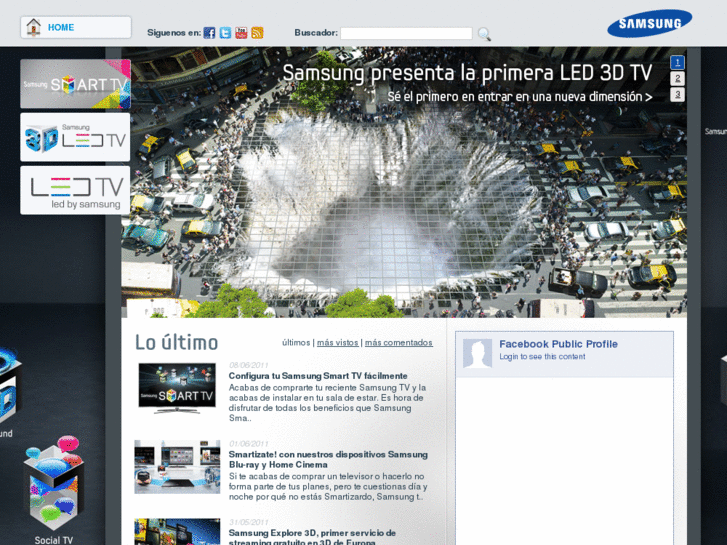Screen dimensions: 727x545
Task: Click the date 31/05/2011
Action: pyautogui.click(x=249, y=522)
